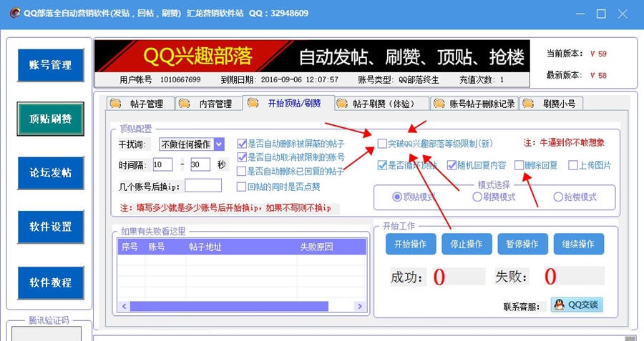The image size is (644, 341).
Task: Expand the 干扰词 dropdown
Action: pos(220,144)
